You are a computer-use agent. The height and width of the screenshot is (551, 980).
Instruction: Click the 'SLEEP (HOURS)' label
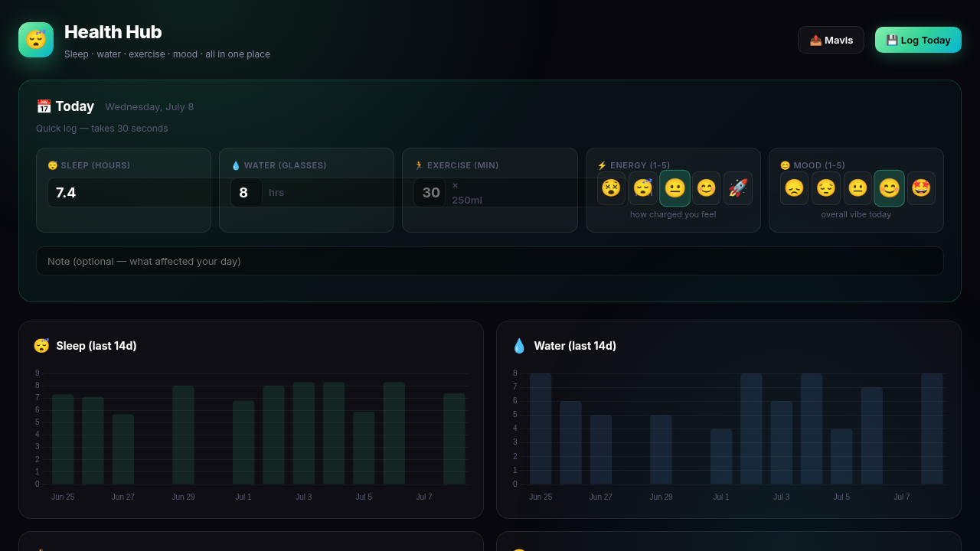pyautogui.click(x=89, y=165)
